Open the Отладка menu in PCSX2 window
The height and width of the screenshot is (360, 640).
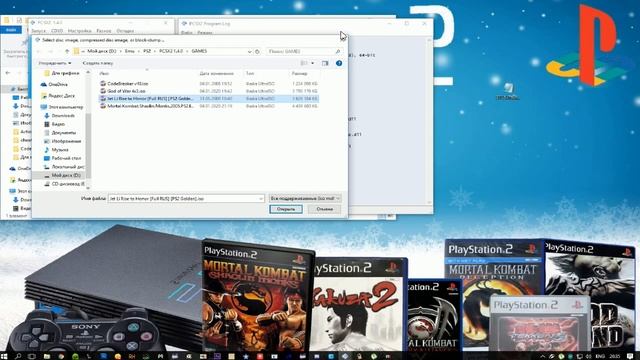pyautogui.click(x=125, y=31)
